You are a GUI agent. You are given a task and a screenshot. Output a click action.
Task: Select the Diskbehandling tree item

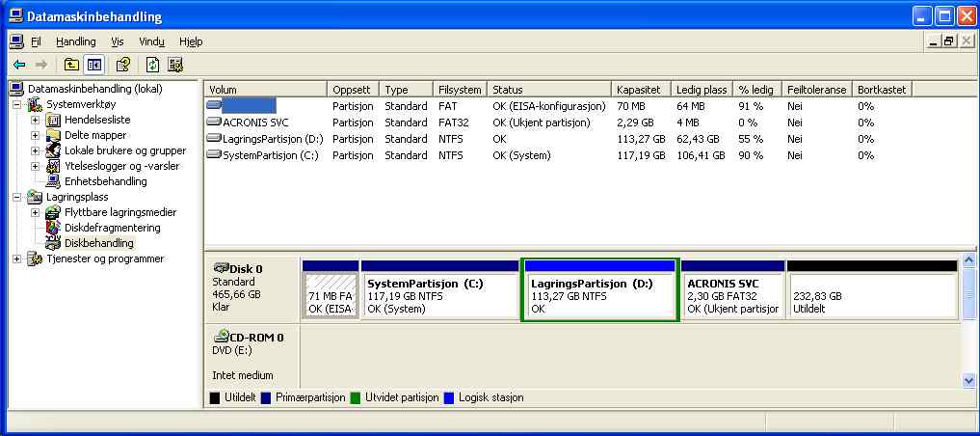[x=98, y=243]
